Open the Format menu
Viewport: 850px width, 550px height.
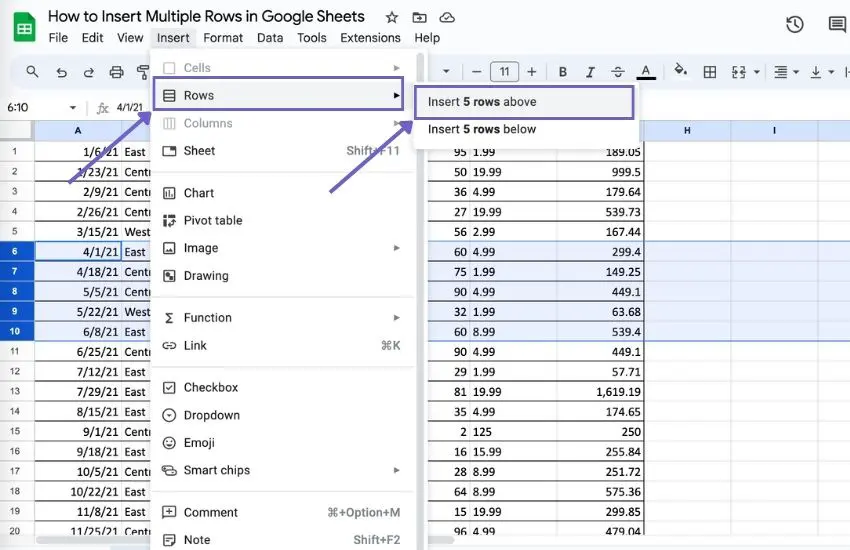(x=223, y=38)
